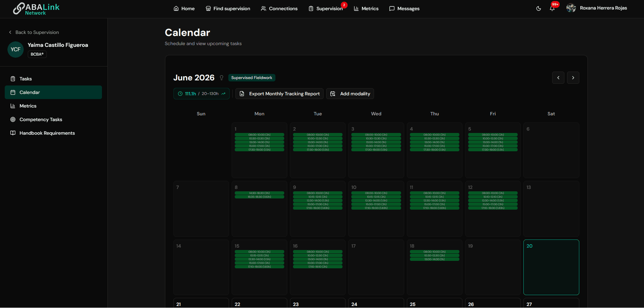The height and width of the screenshot is (308, 644).
Task: Open Roxana Herrera Rojas profile avatar
Action: coord(571,8)
